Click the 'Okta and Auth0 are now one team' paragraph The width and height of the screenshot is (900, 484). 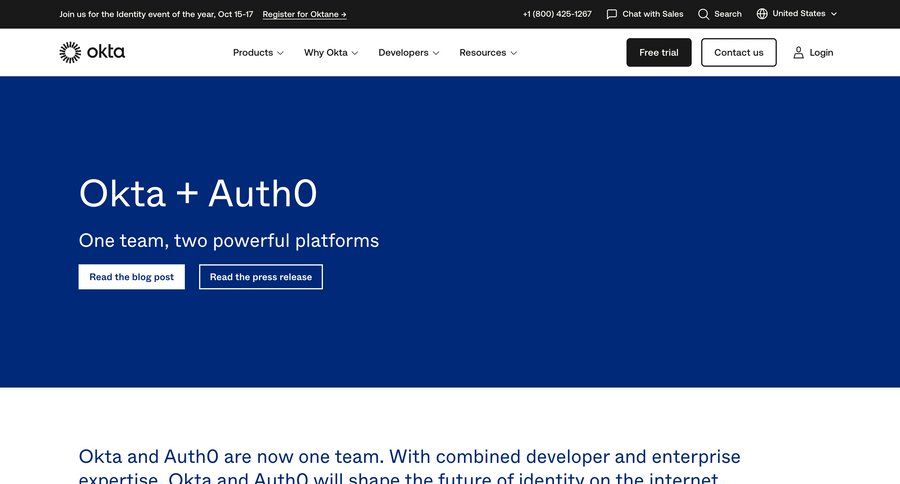point(409,466)
